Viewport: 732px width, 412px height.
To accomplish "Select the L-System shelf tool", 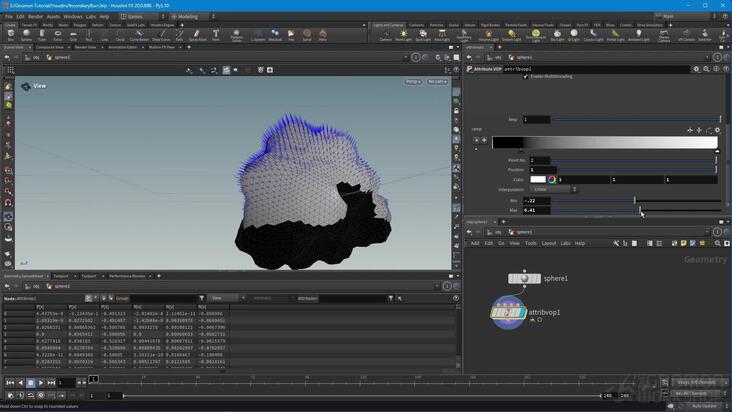I will pos(258,35).
